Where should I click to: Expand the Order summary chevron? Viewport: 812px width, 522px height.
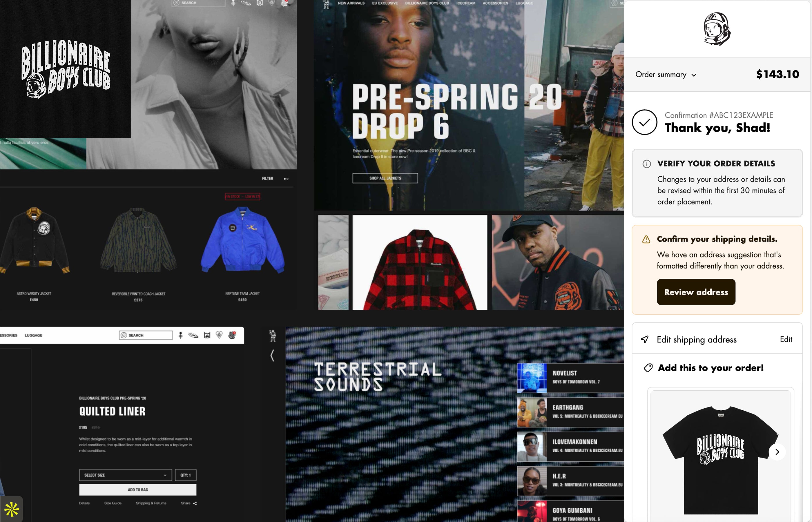694,75
